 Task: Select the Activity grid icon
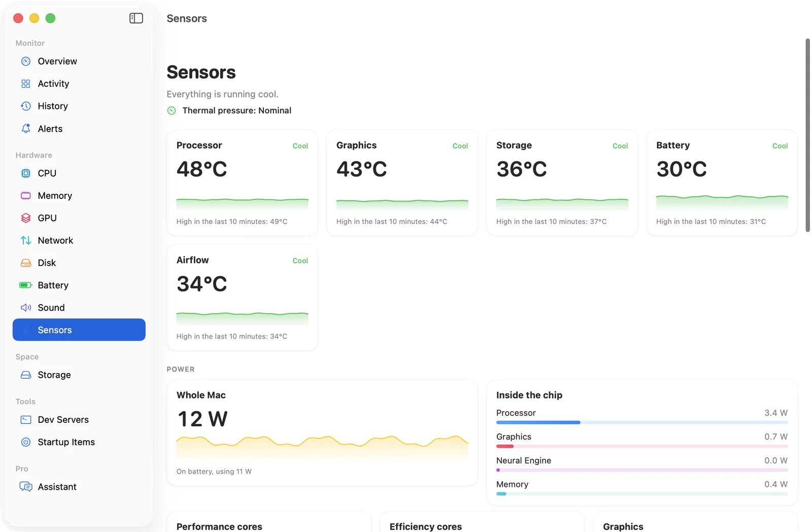click(x=26, y=84)
